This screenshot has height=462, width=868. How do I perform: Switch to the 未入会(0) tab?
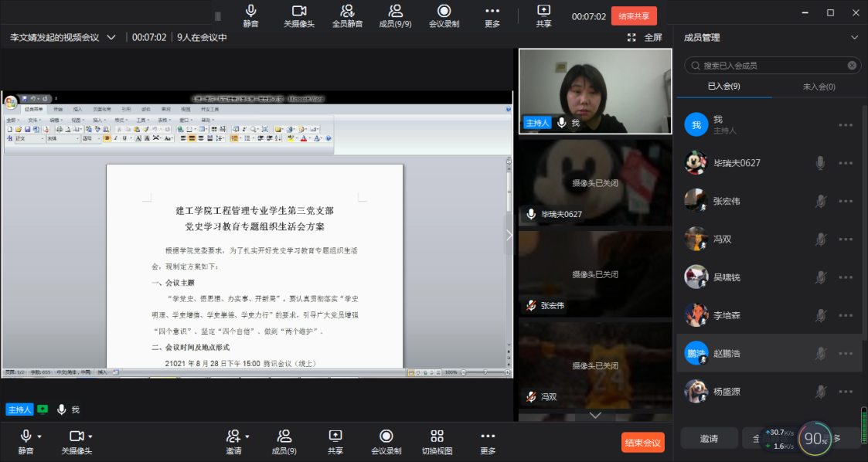click(819, 87)
